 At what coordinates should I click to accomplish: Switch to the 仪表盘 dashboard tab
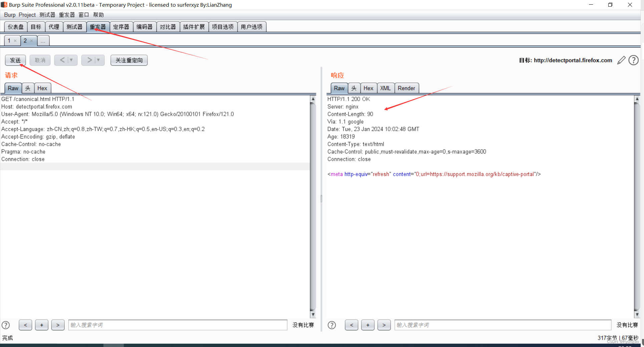point(16,27)
